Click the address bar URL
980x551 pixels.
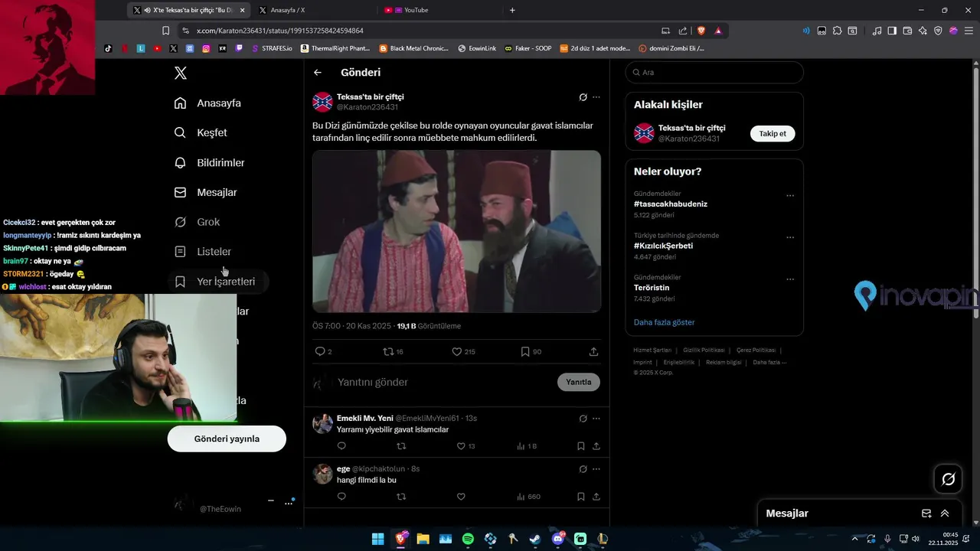tap(280, 31)
